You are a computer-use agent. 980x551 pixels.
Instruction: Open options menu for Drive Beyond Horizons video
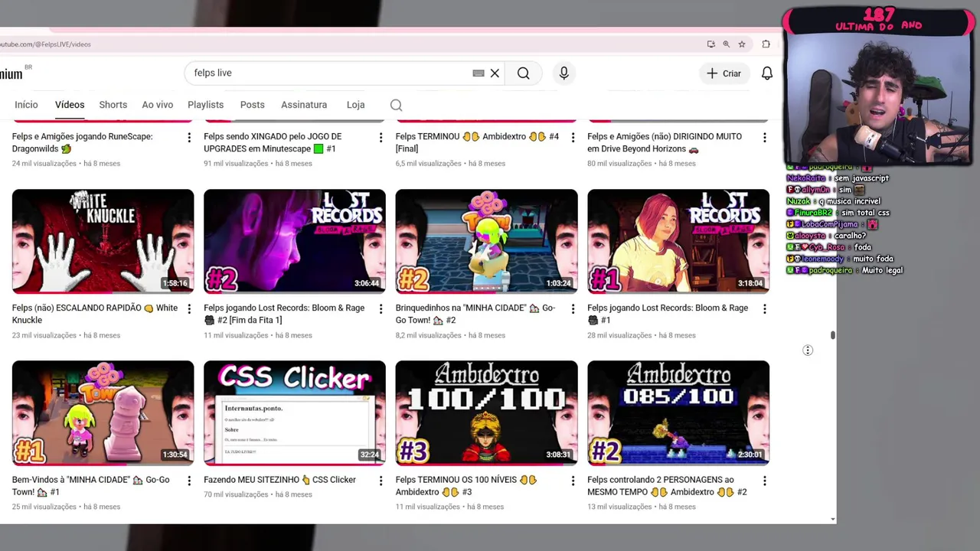[x=764, y=138]
